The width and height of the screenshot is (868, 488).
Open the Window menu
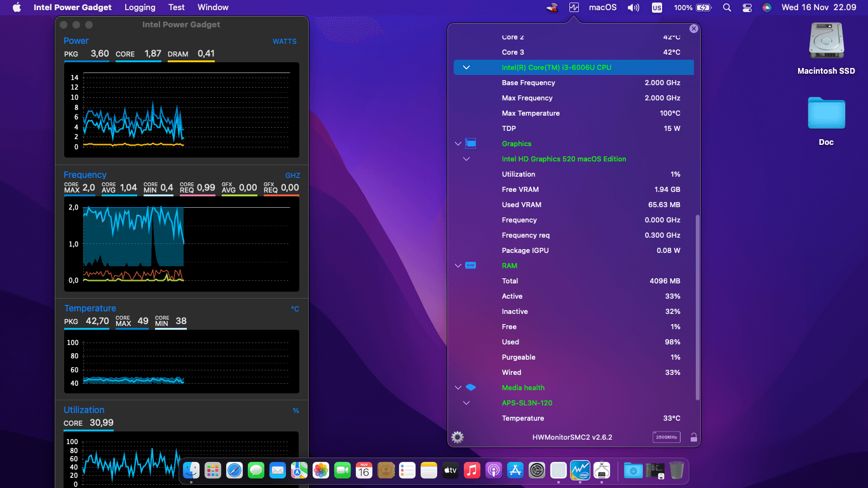click(x=213, y=8)
